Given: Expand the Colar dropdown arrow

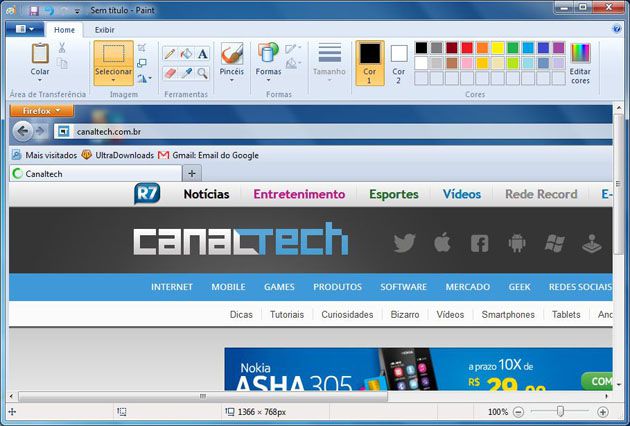Looking at the screenshot, I should pyautogui.click(x=40, y=80).
